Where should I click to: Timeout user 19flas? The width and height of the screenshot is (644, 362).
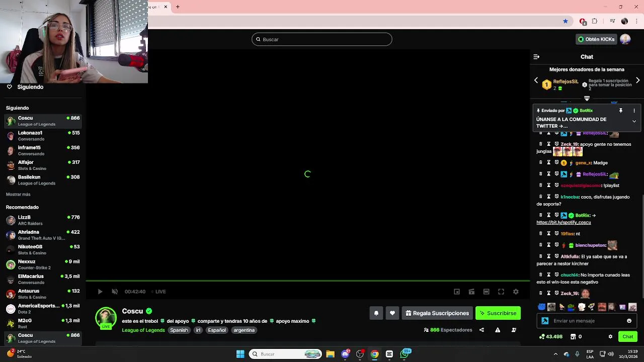coord(549,234)
